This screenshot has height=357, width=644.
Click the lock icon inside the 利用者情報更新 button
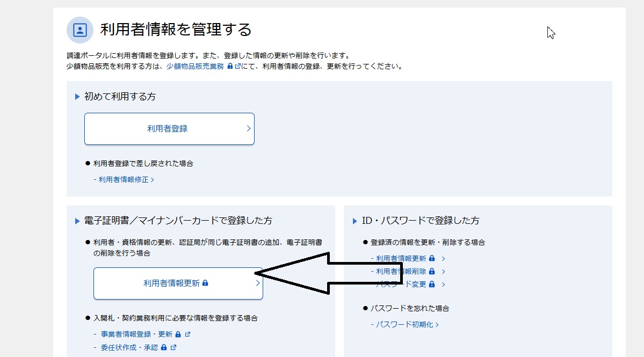[205, 283]
